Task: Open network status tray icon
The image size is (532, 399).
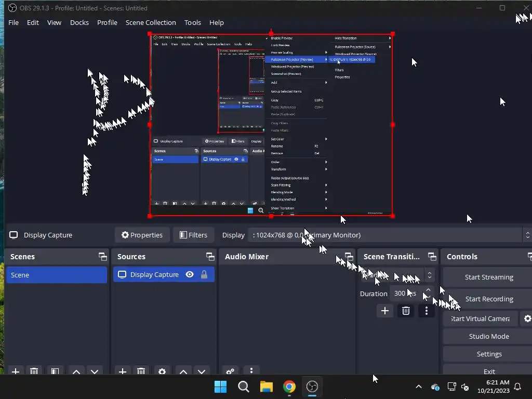Action: 451,387
